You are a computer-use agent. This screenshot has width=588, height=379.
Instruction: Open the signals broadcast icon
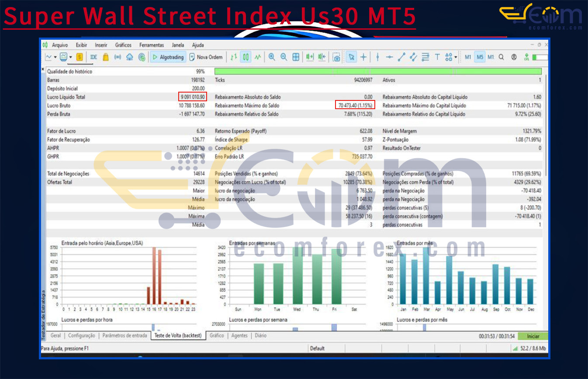point(118,57)
